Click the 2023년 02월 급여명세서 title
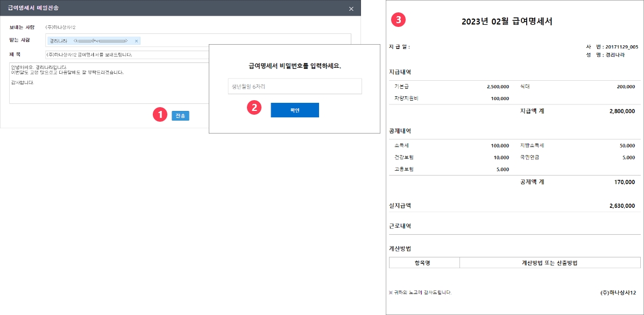 click(x=507, y=22)
